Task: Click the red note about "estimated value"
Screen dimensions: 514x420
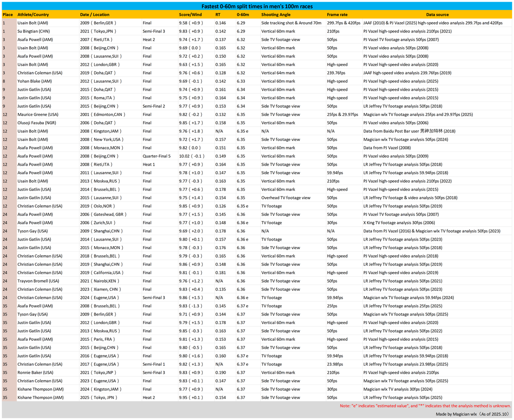Action: (425, 406)
